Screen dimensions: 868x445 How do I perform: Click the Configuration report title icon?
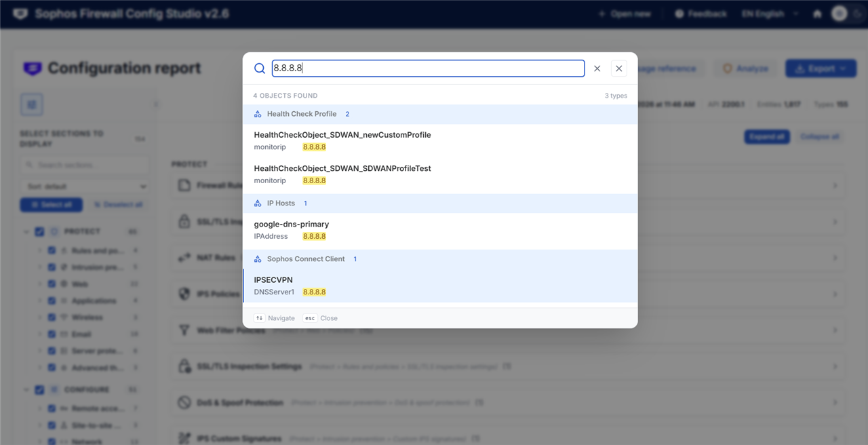click(32, 69)
